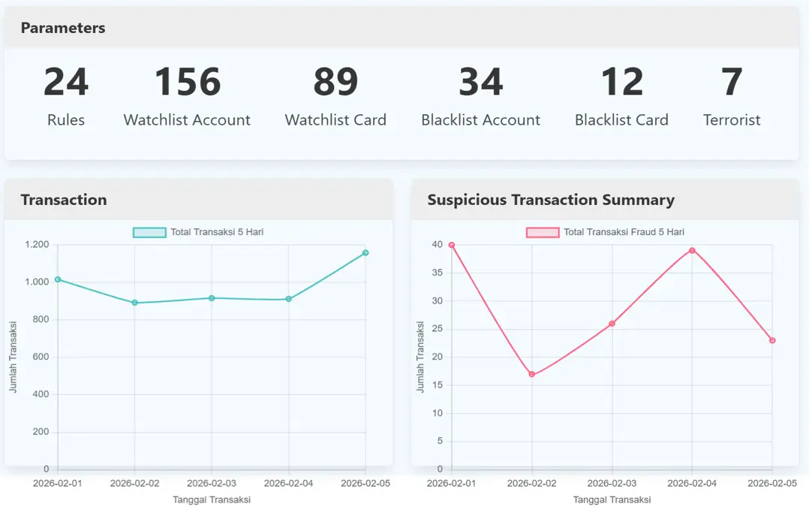The image size is (812, 507).
Task: Toggle the 'Total Transaksi 5 Hari' legend
Action: click(x=198, y=232)
